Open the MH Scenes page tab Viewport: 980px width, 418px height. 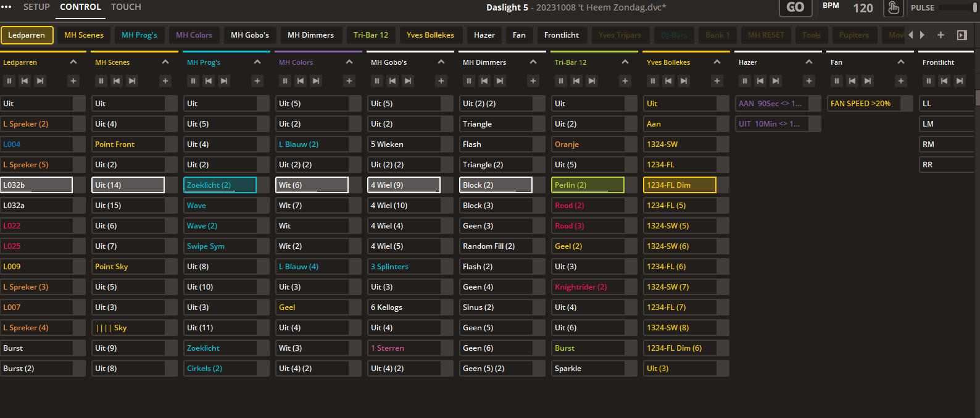[x=84, y=35]
